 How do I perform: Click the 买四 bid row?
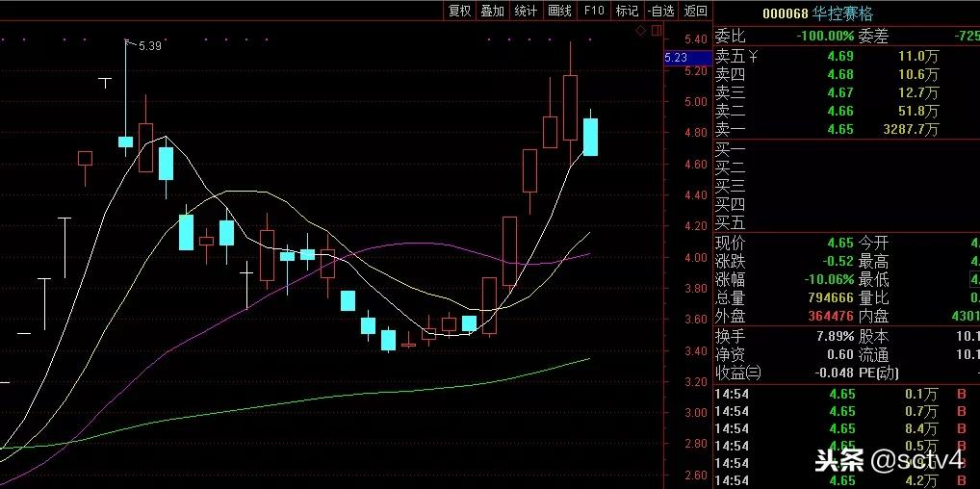point(847,204)
